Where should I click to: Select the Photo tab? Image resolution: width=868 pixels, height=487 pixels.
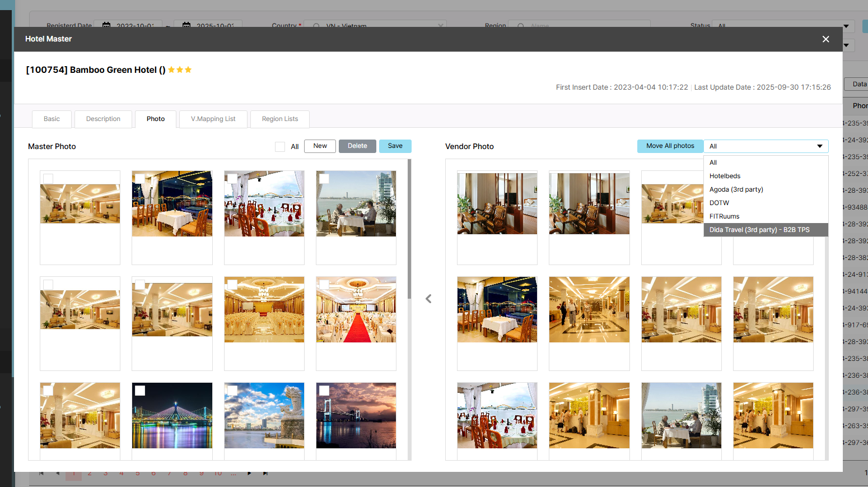point(156,119)
